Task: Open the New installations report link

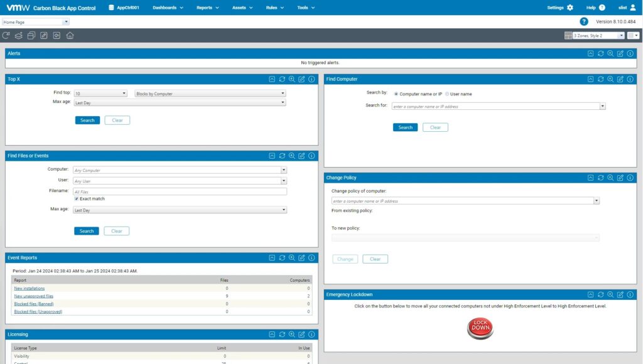Action: point(29,289)
